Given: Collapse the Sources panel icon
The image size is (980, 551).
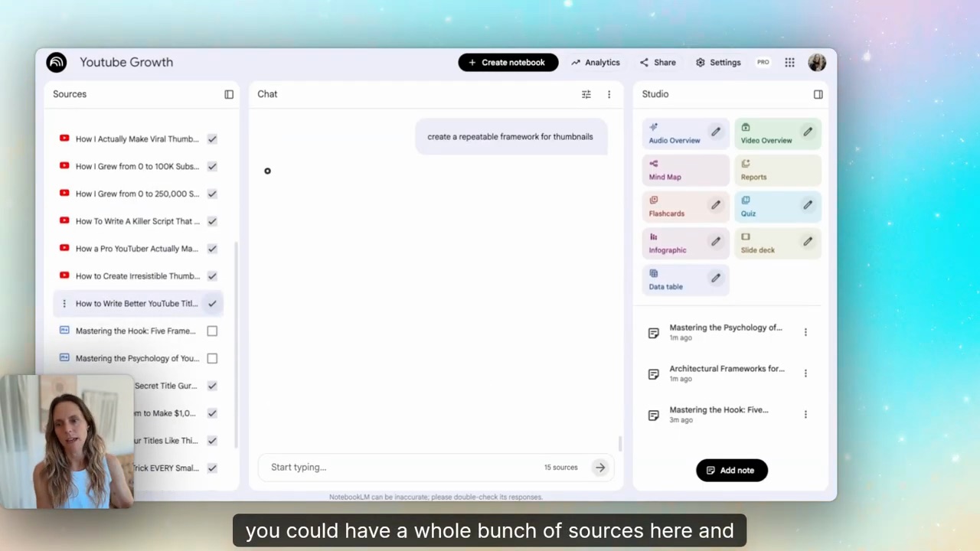Looking at the screenshot, I should pos(229,94).
